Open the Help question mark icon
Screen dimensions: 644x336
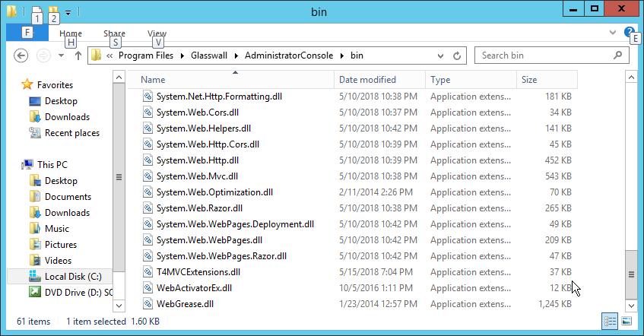pos(629,33)
